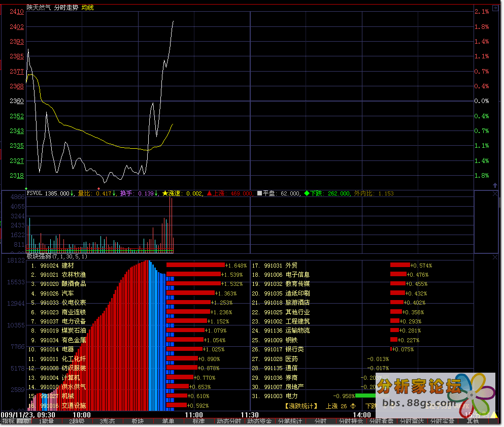Viewport: 504px width, 427px height.
Task: Select sector row 991031 外贸
Action: click(x=275, y=266)
